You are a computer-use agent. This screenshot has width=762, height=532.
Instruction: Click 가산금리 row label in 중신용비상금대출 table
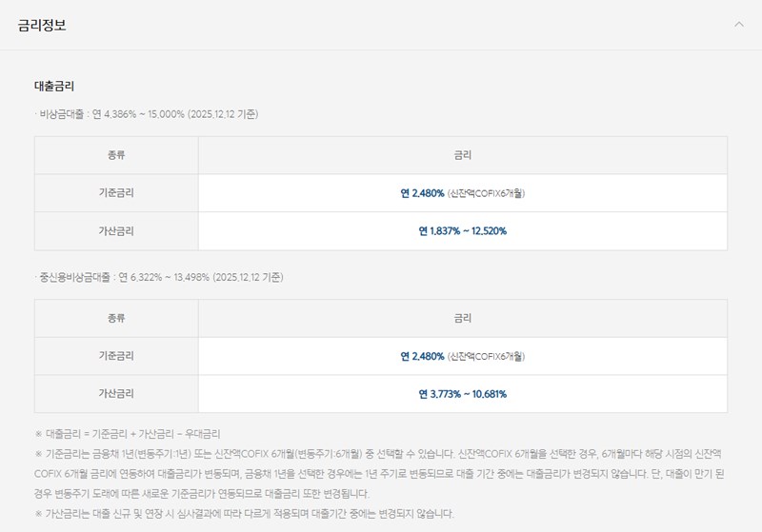pyautogui.click(x=116, y=394)
